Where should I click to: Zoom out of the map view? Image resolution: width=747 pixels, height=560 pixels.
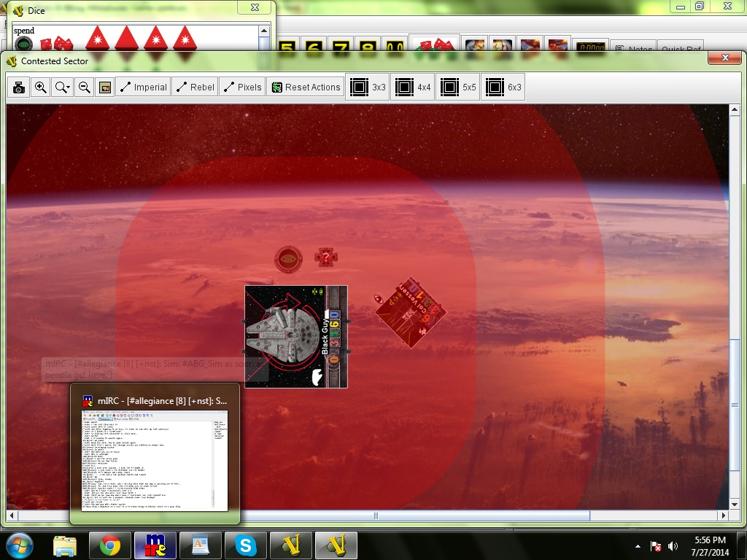click(85, 87)
